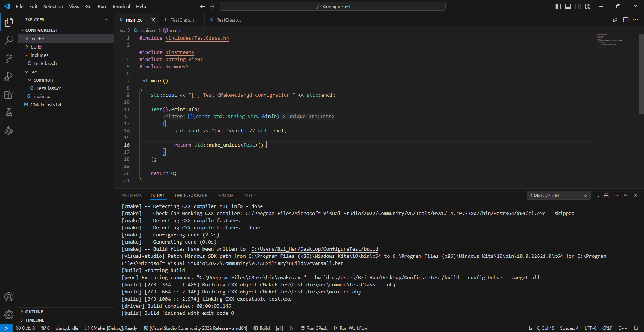Change CMake build type Debug status
This screenshot has width=644, height=332.
pos(111,328)
